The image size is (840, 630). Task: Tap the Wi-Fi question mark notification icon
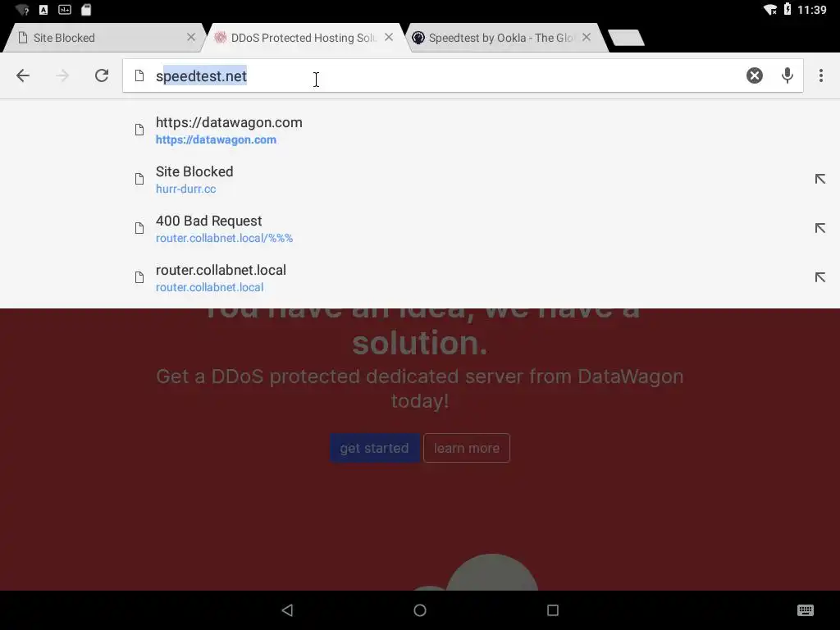(22, 10)
